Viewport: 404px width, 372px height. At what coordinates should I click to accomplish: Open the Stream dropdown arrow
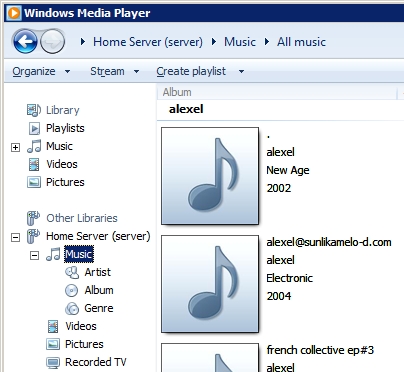136,71
